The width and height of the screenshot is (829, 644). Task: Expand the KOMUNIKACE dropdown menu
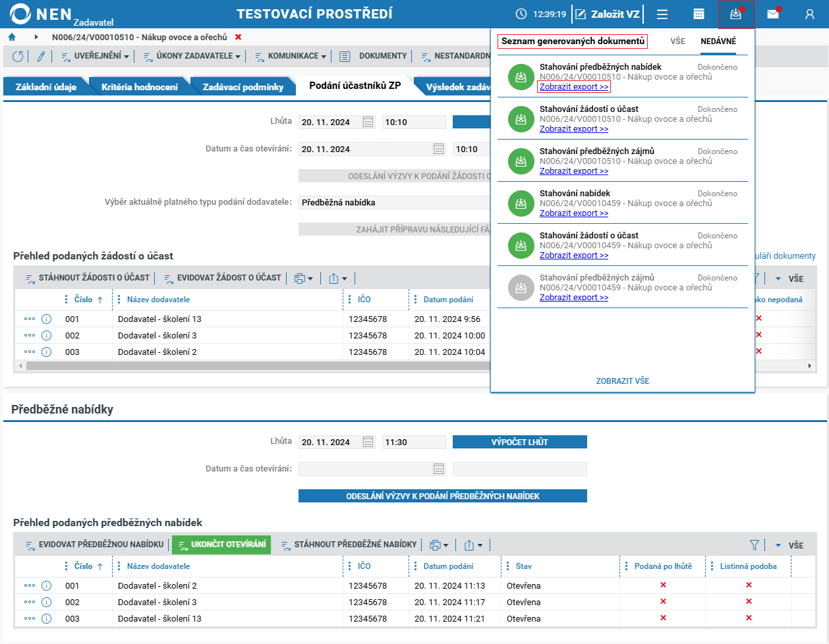pyautogui.click(x=291, y=57)
